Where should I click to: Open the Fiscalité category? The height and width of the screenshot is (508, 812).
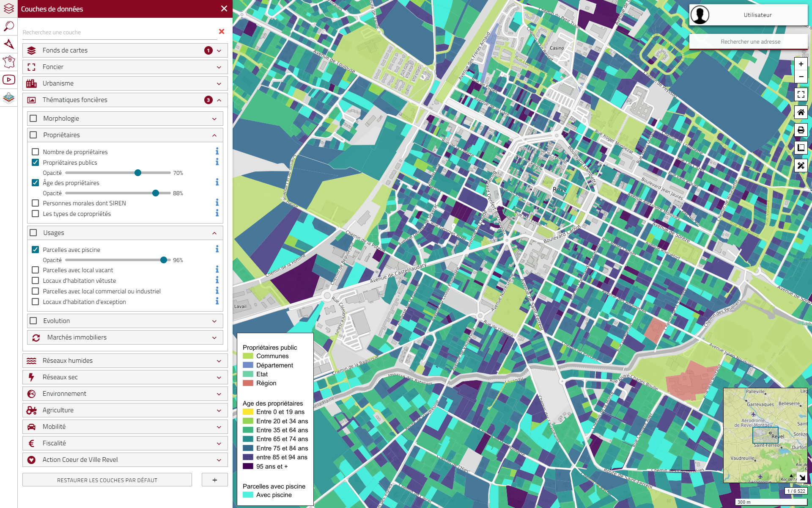(x=125, y=443)
